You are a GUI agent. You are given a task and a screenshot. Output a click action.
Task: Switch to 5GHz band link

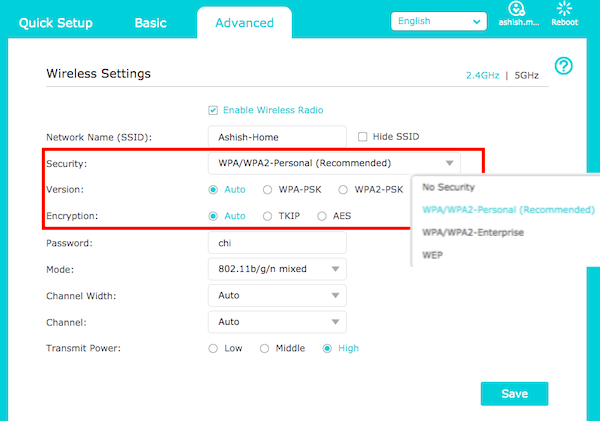(527, 75)
